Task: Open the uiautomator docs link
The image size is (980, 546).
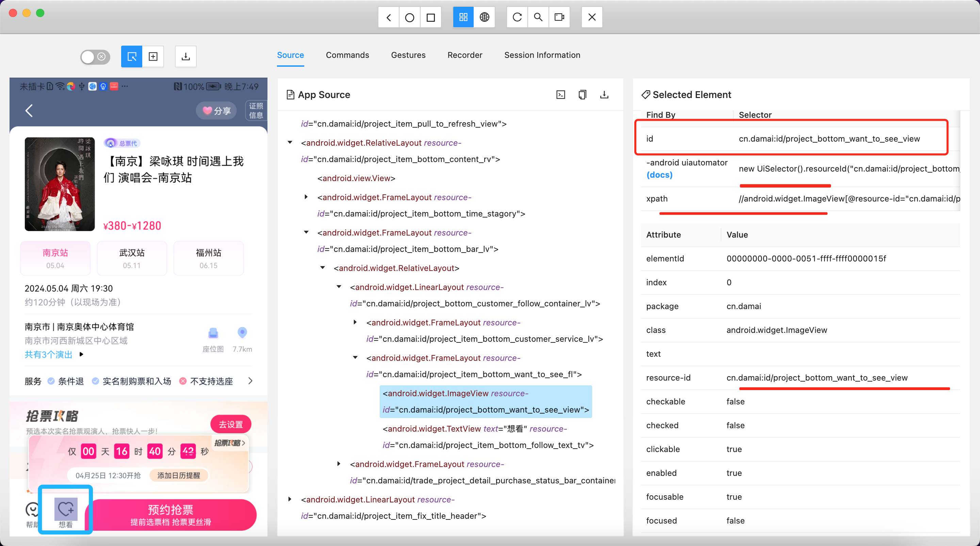Action: [659, 175]
